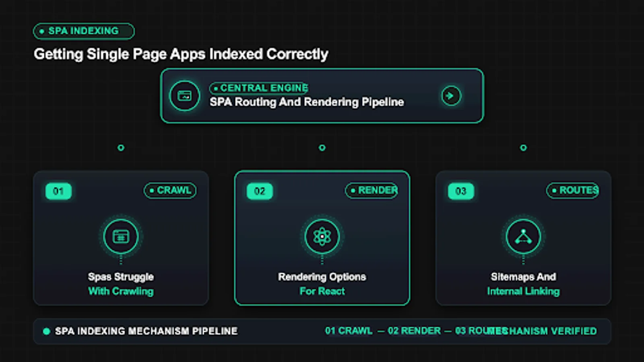Click the React atom icon in card 02
Screen dimensions: 644x362
click(x=322, y=237)
